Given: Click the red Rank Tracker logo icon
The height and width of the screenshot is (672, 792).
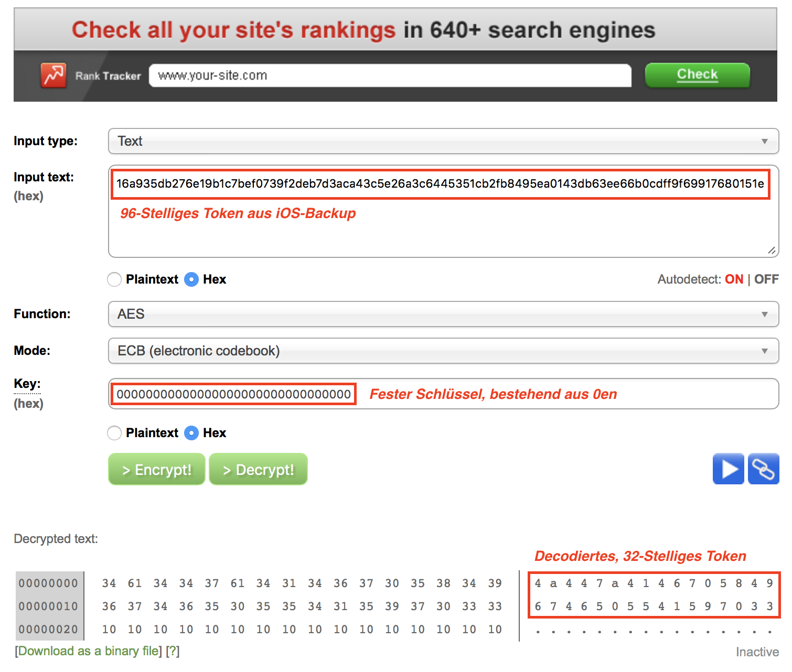Looking at the screenshot, I should click(53, 75).
